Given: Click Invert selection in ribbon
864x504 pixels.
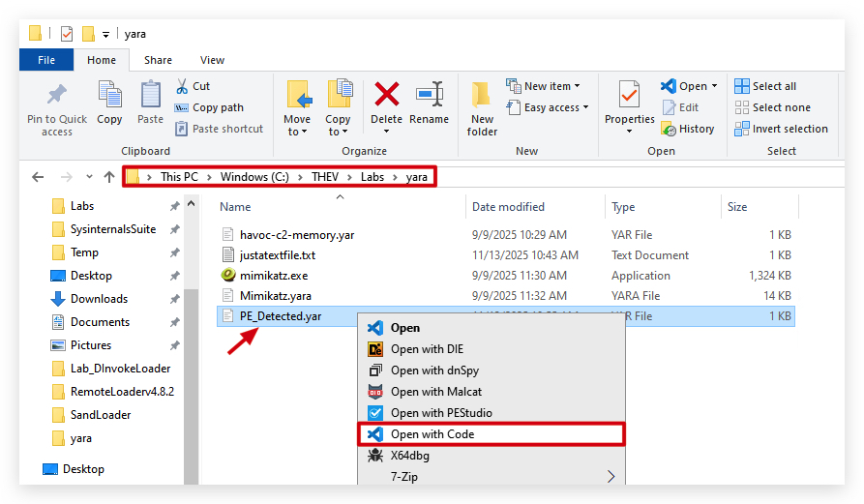Looking at the screenshot, I should pos(782,129).
